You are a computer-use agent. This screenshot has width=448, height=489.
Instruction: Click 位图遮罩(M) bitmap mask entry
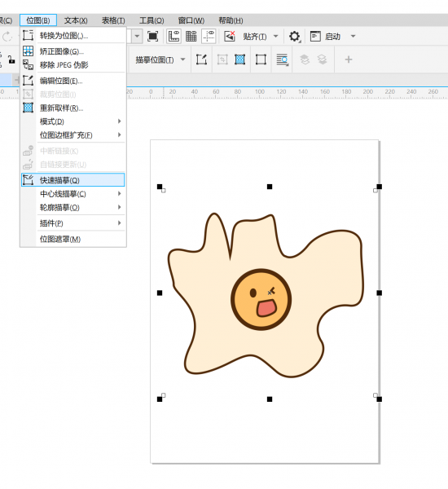(60, 239)
